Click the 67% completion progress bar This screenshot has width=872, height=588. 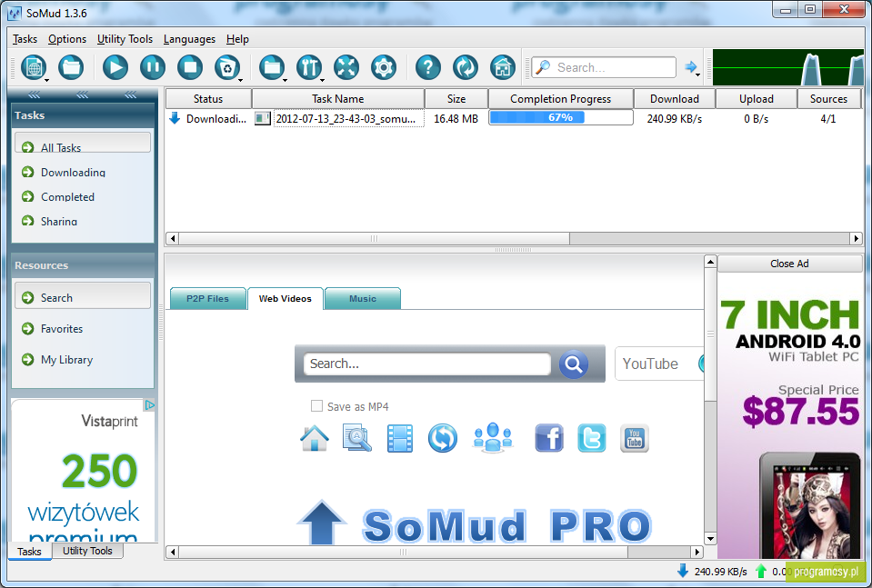560,117
